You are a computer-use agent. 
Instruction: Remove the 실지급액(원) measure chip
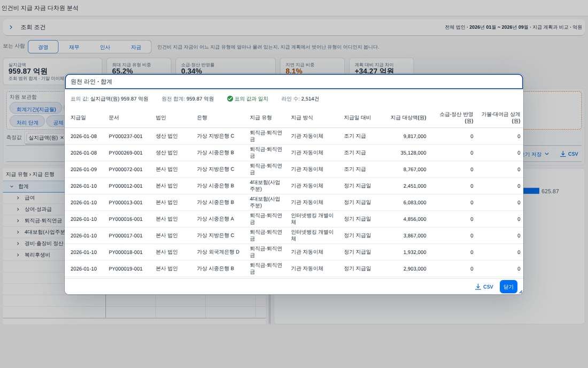(62, 137)
